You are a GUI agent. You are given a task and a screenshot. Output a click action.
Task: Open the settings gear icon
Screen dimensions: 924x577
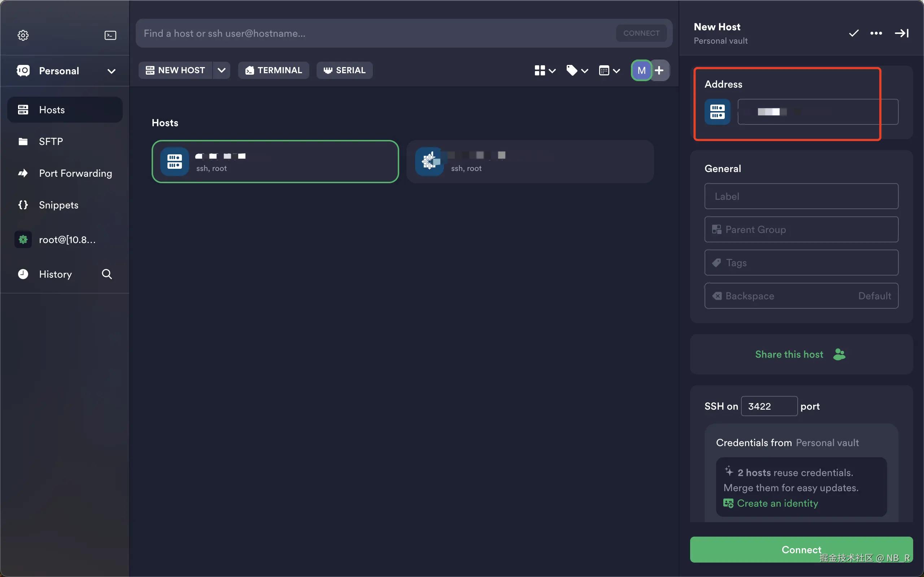23,35
